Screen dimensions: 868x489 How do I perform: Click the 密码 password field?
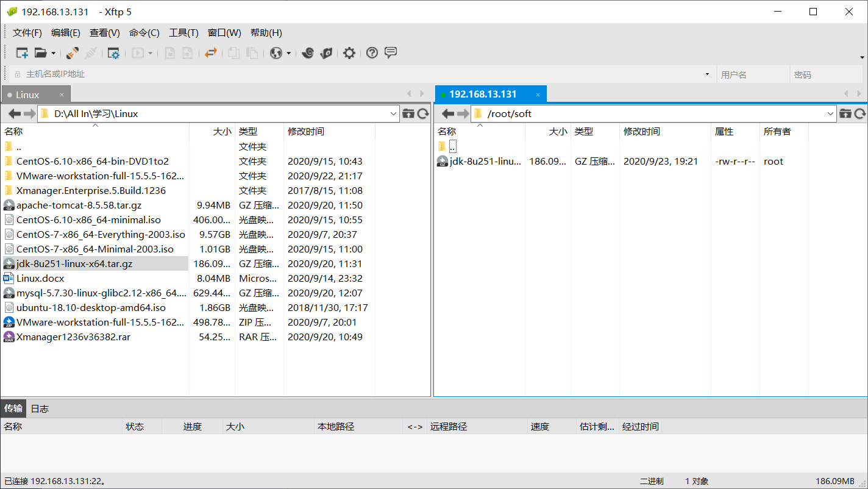coord(826,74)
